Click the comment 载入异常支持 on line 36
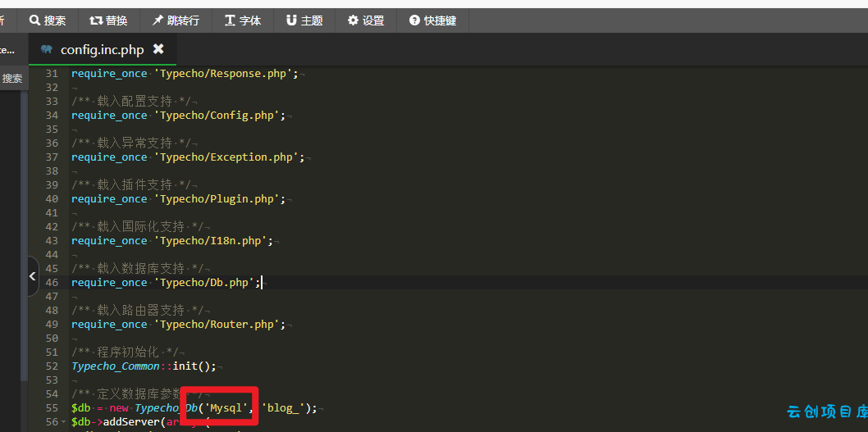This screenshot has height=432, width=868. (135, 143)
